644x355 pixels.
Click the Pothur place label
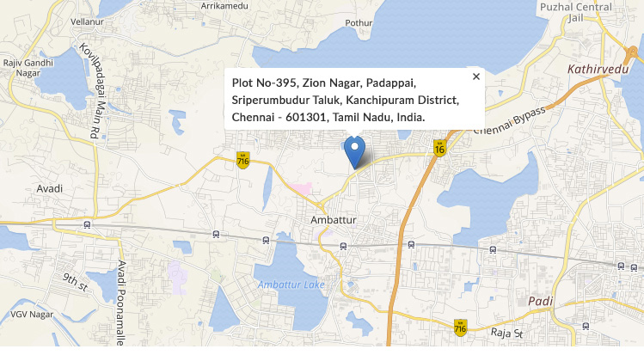click(x=359, y=23)
